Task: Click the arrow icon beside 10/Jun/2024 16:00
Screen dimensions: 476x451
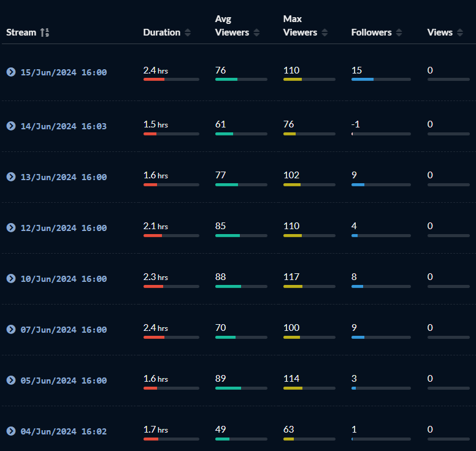Action: (x=10, y=279)
